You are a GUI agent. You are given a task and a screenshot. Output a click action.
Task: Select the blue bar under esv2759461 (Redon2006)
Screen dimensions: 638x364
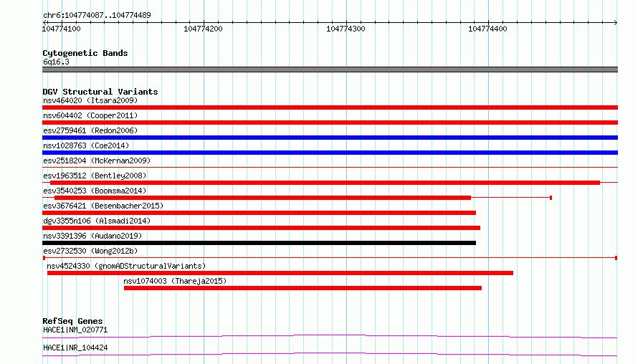point(330,138)
